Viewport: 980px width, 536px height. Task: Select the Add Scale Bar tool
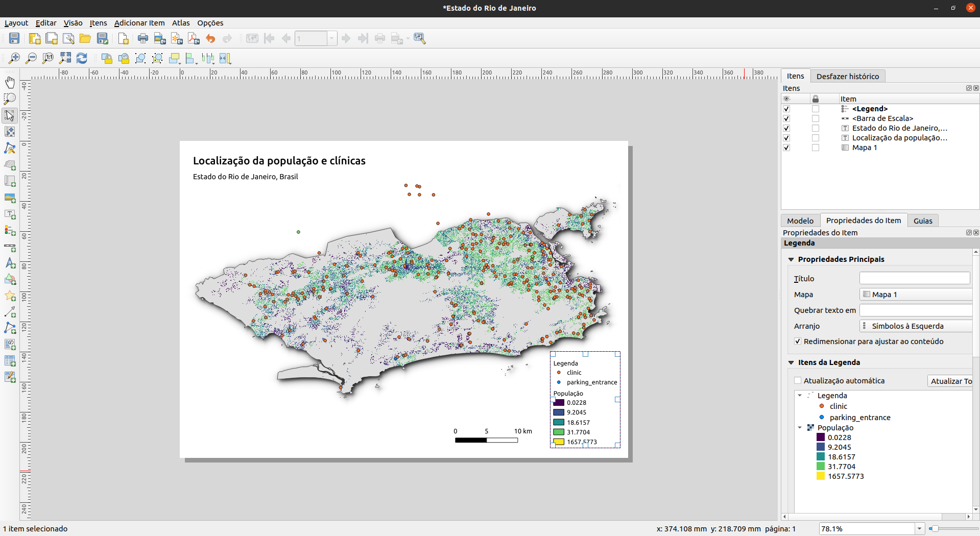click(10, 247)
